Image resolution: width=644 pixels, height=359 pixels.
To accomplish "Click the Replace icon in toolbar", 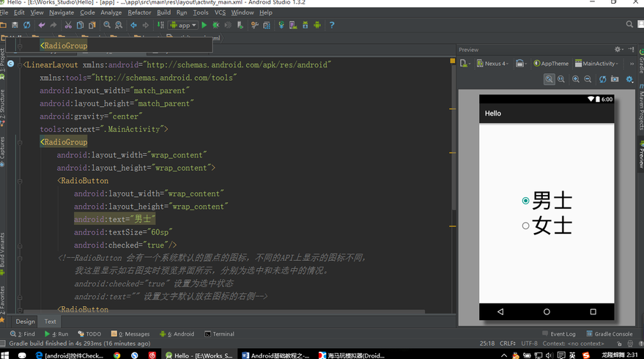I will tap(119, 25).
